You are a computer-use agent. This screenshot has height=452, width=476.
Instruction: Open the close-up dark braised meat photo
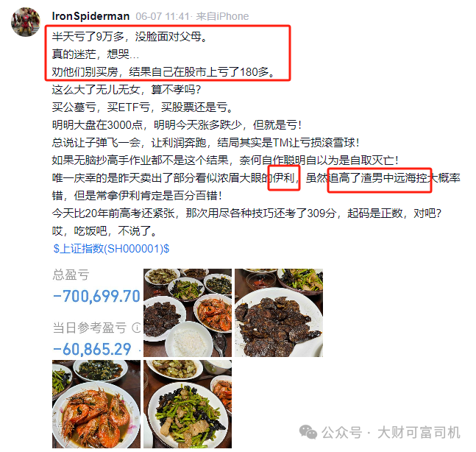pos(279,313)
